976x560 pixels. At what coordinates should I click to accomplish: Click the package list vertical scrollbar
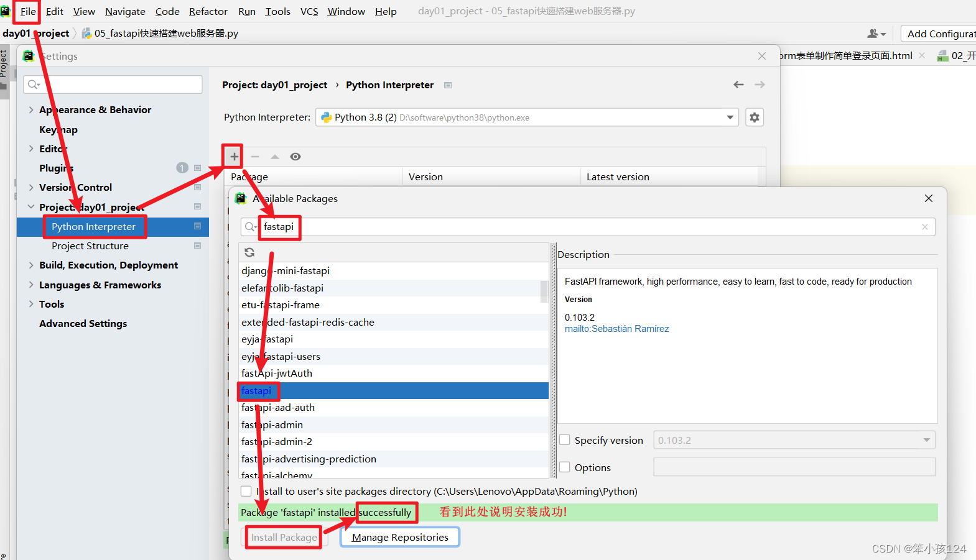click(x=544, y=291)
